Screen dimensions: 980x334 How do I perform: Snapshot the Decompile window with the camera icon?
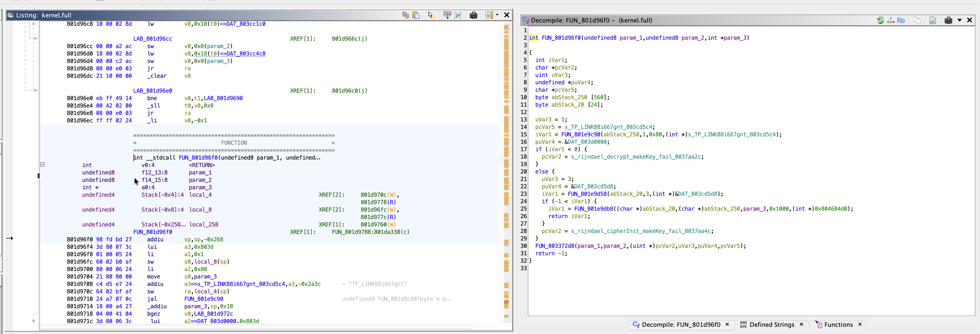[948, 21]
